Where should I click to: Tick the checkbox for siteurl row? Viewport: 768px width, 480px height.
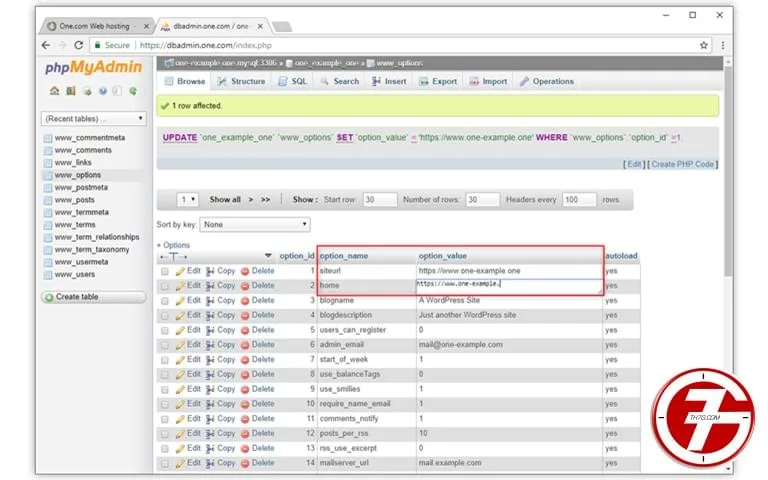(x=165, y=271)
